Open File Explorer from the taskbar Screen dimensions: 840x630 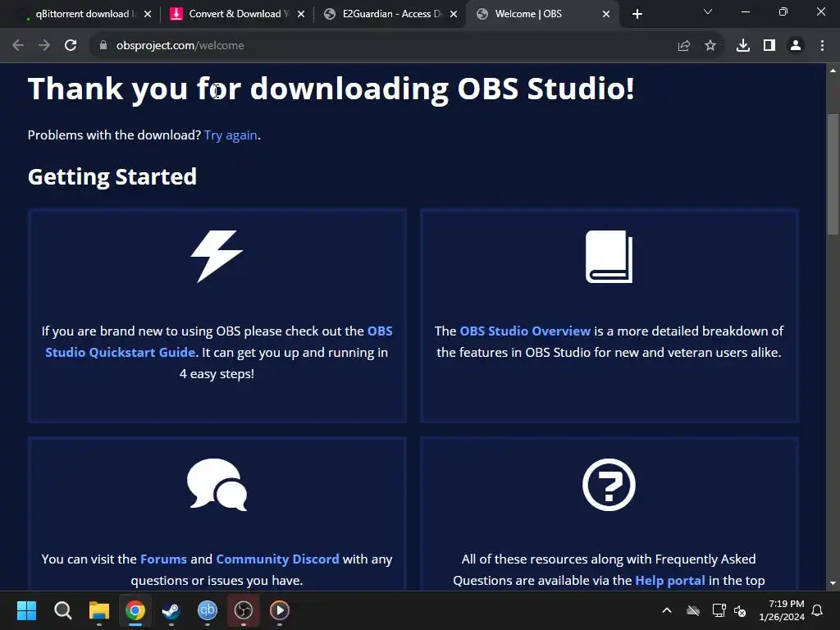(x=99, y=610)
